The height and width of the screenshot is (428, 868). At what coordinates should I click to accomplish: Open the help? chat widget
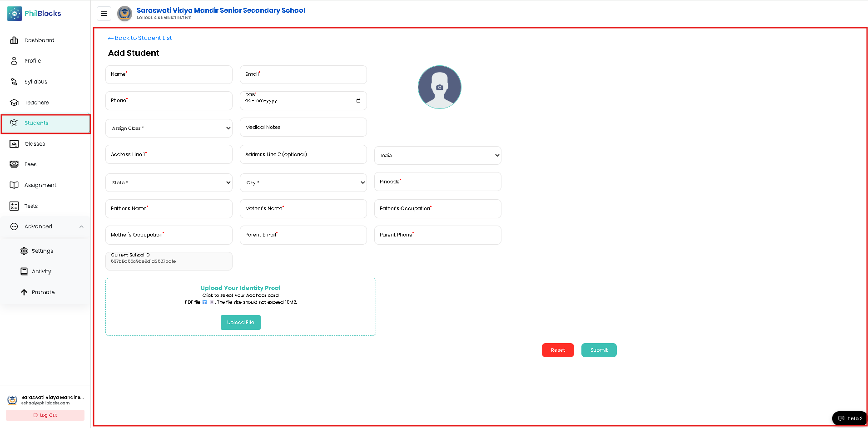click(x=850, y=418)
